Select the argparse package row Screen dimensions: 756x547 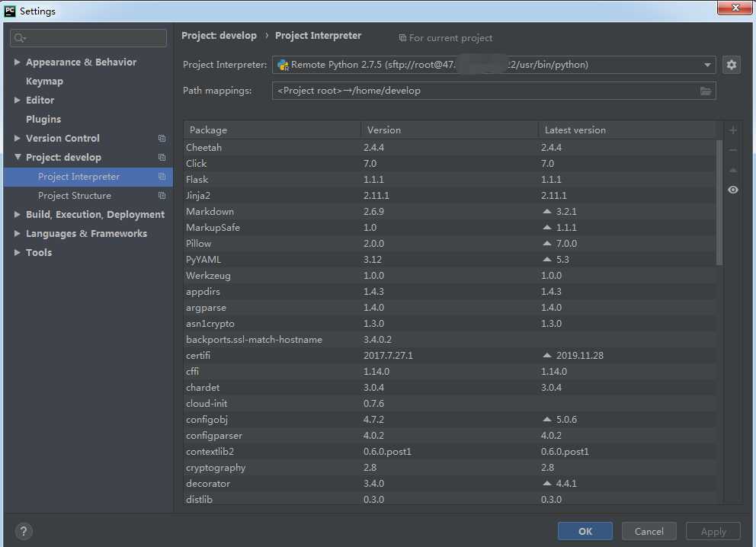450,308
